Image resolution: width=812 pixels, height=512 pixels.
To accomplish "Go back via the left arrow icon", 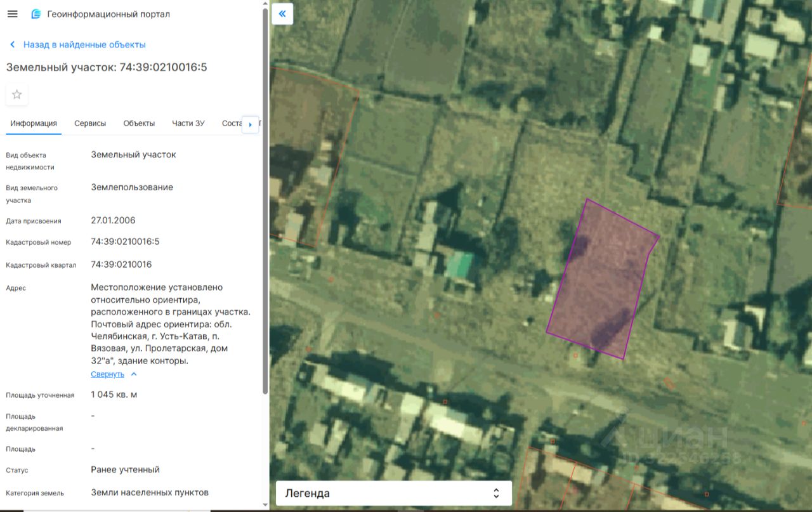I will [x=12, y=44].
